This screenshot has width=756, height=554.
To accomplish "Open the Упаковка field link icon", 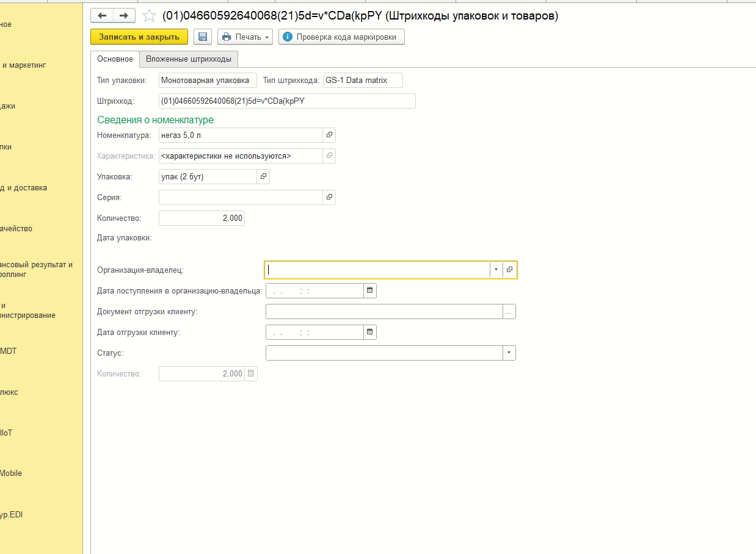I will 263,176.
